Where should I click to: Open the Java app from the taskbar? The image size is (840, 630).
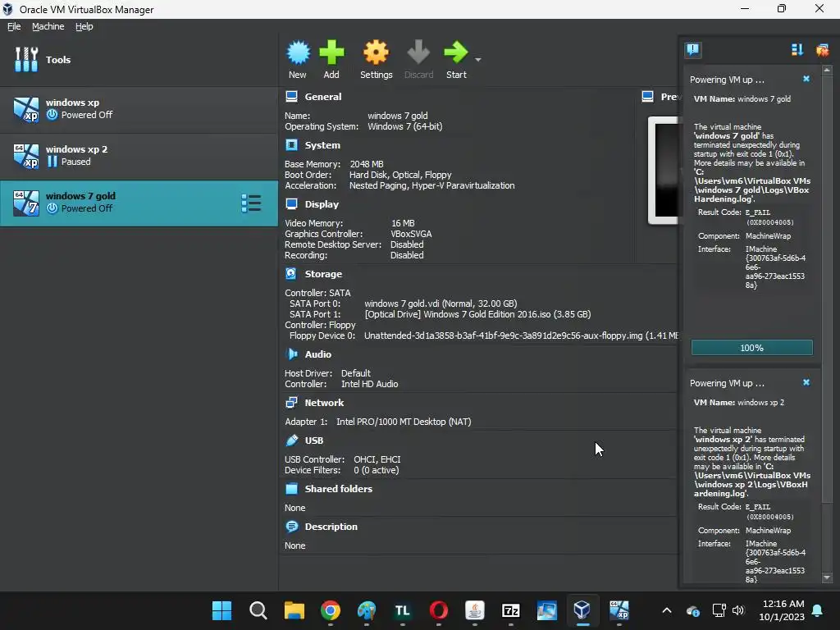point(475,610)
